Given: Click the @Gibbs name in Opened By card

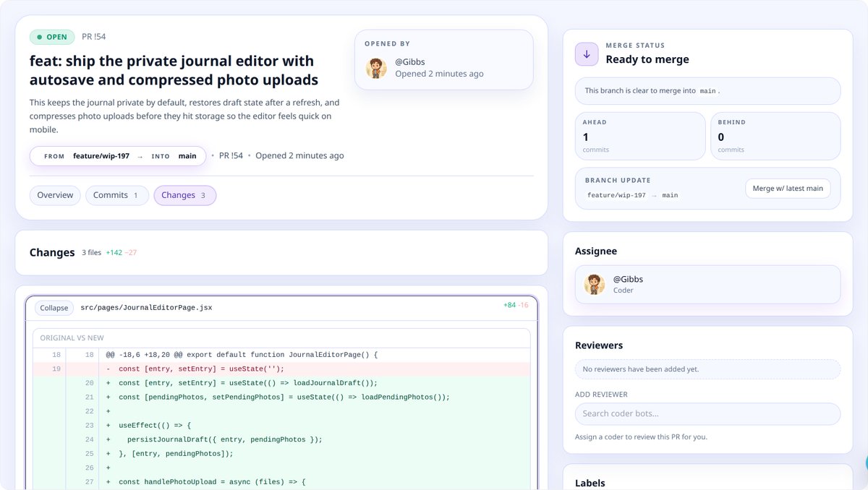Looking at the screenshot, I should click(411, 62).
